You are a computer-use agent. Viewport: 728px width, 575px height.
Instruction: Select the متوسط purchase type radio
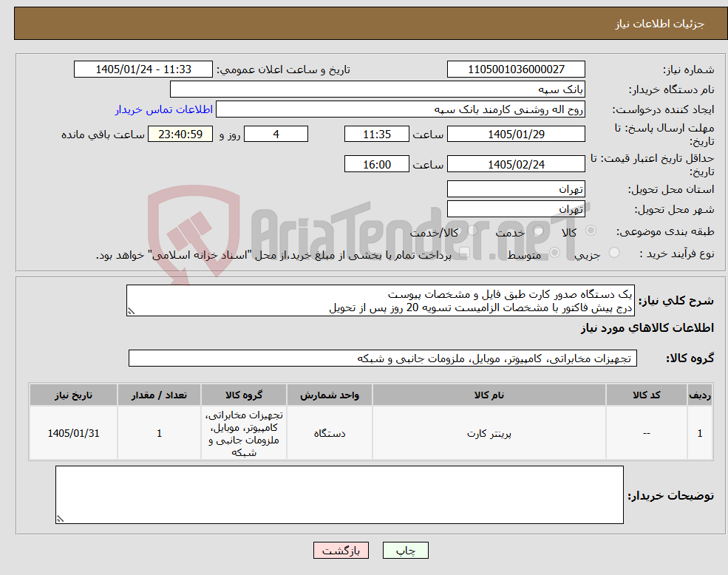pyautogui.click(x=555, y=253)
